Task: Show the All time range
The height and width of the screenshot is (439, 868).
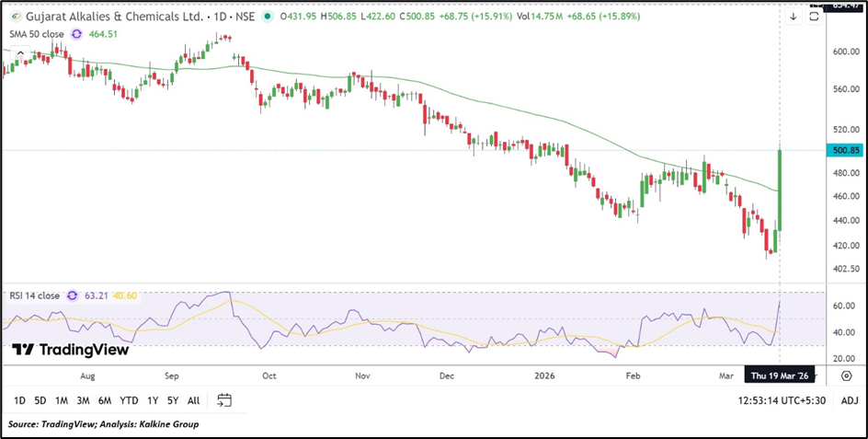Action: 193,400
